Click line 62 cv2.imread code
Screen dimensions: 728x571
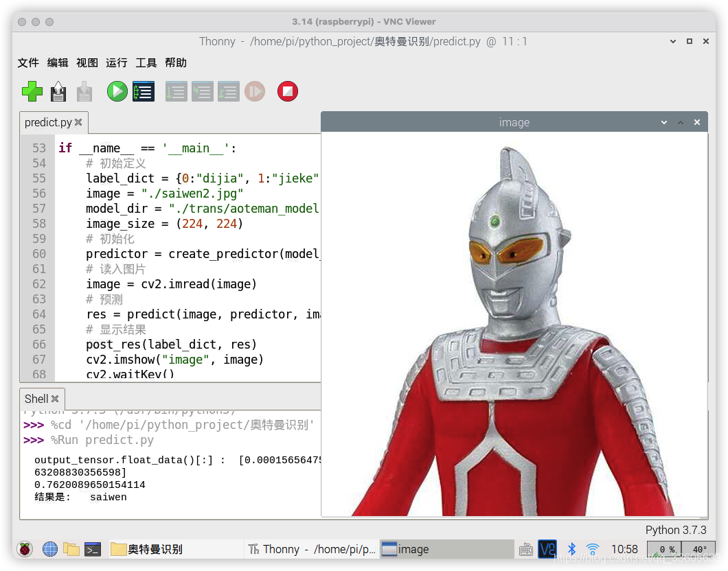[171, 284]
